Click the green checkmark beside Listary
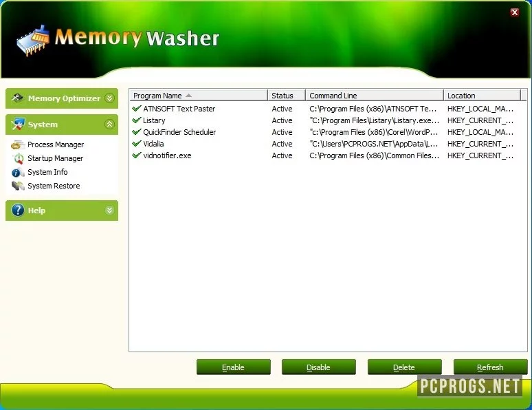Viewport: 532px width, 410px height. [137, 120]
